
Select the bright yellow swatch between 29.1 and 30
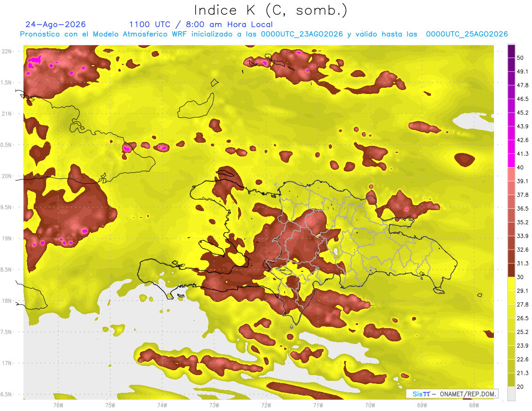[511, 284]
